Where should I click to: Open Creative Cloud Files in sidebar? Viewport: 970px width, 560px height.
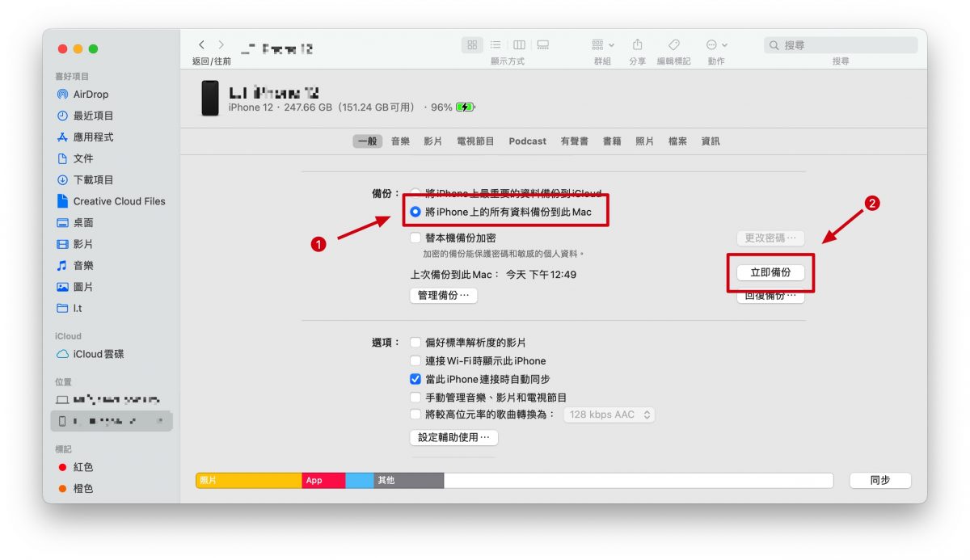click(x=118, y=201)
